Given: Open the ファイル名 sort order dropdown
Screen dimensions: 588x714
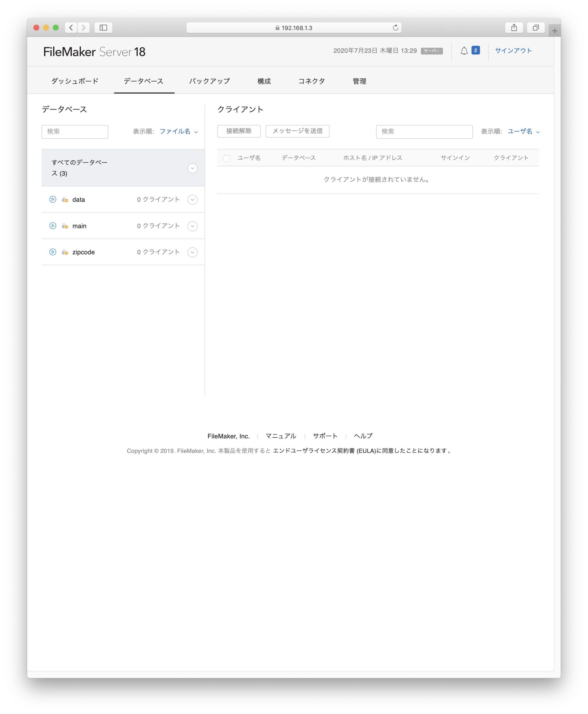Looking at the screenshot, I should click(179, 131).
